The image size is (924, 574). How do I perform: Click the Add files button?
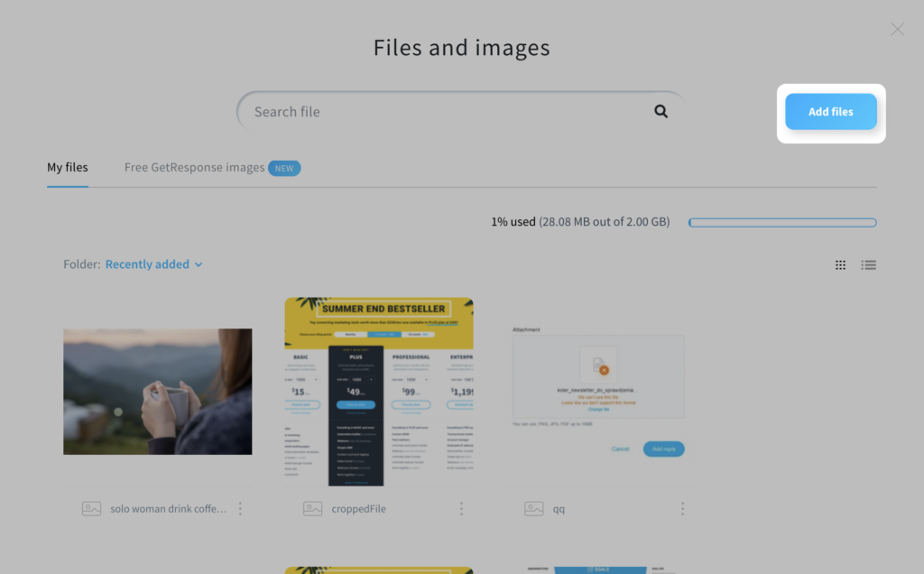point(830,111)
